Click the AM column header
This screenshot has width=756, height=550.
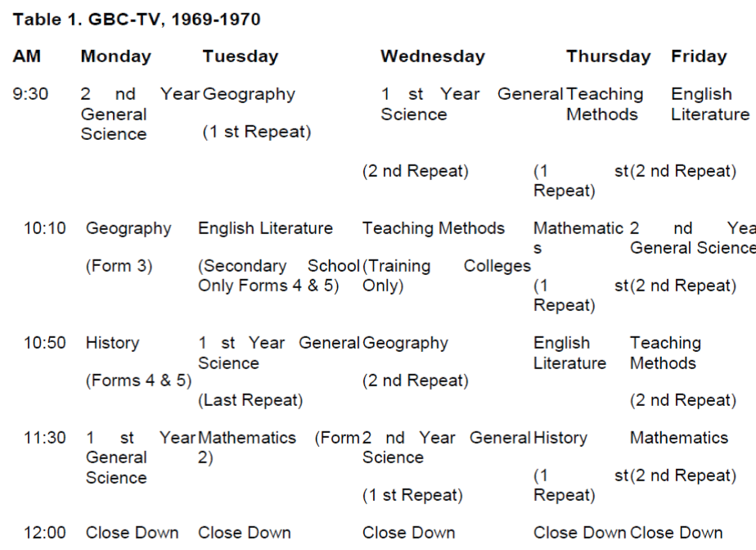pyautogui.click(x=26, y=56)
